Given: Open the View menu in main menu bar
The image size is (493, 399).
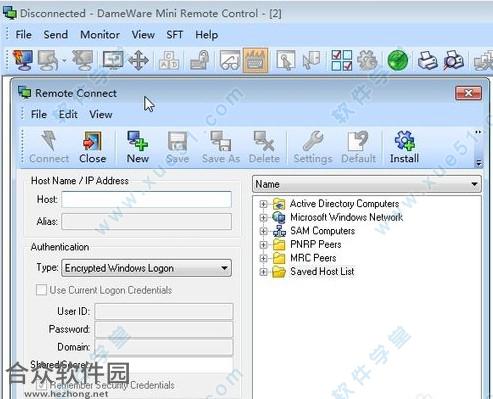Looking at the screenshot, I should 143,35.
